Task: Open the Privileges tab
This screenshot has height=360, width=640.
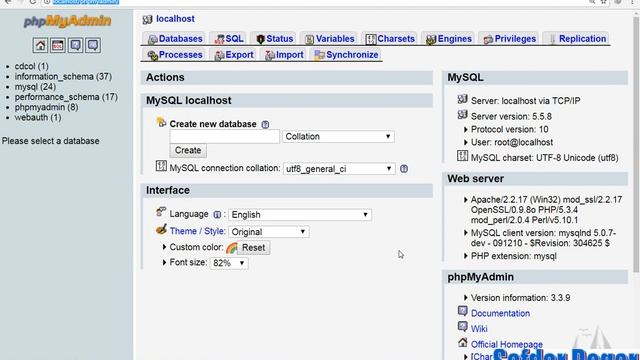Action: coord(509,39)
